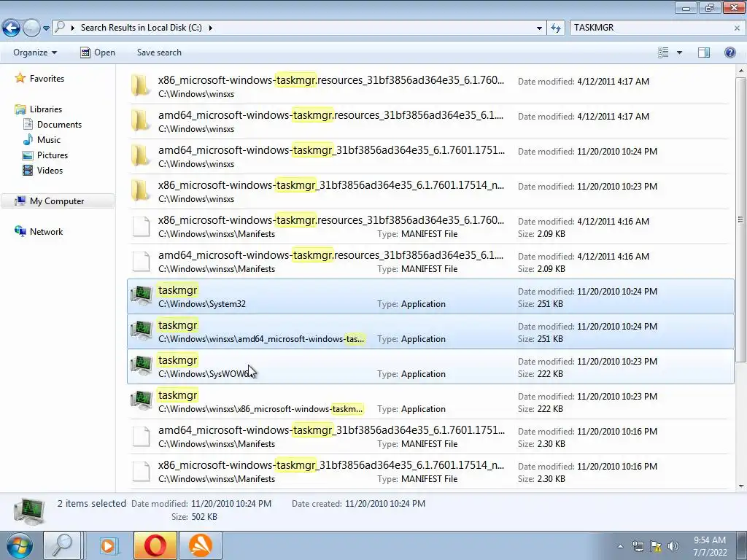Open the Videos library in sidebar
The width and height of the screenshot is (747, 560).
[50, 170]
